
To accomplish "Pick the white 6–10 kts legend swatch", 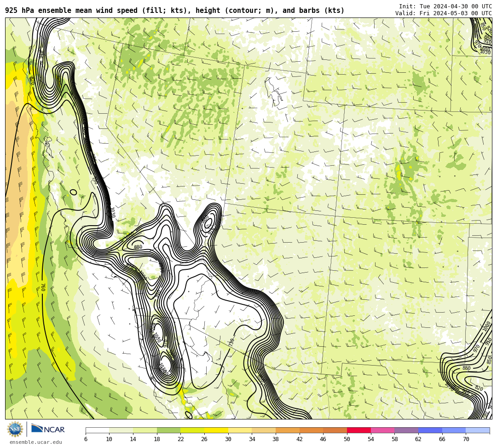I will (x=97, y=430).
